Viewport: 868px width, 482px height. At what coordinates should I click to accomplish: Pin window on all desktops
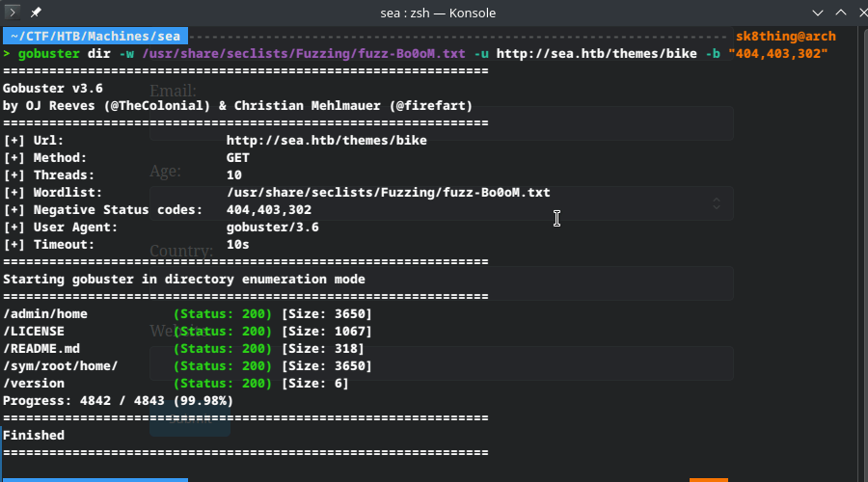[37, 13]
